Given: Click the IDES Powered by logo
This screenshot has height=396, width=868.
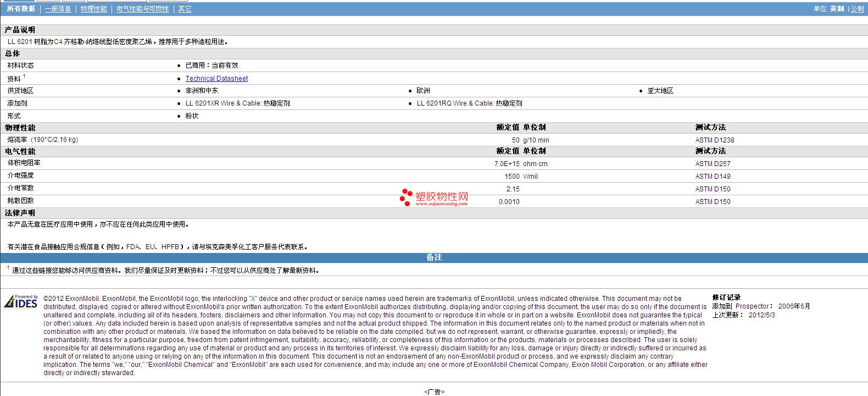Looking at the screenshot, I should tap(21, 301).
